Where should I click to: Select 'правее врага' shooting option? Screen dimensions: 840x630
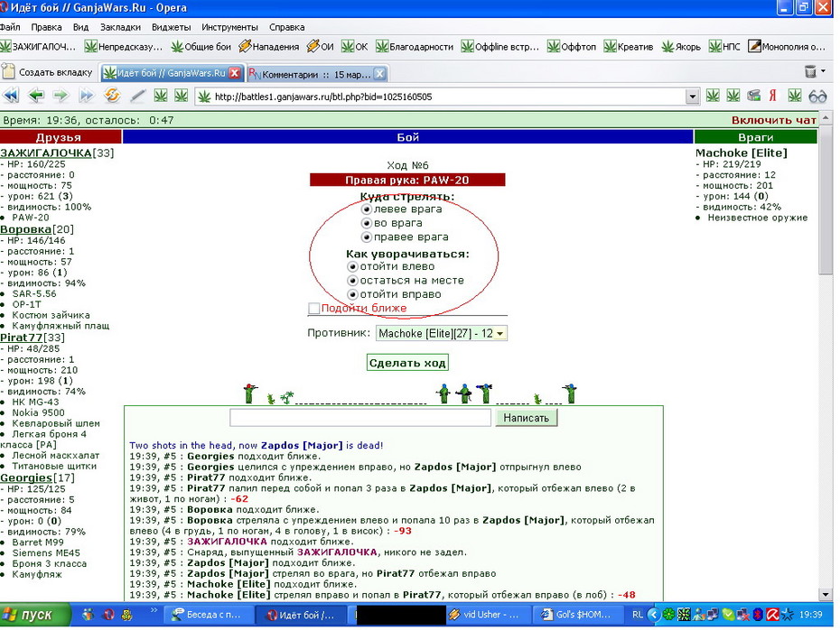click(x=367, y=237)
